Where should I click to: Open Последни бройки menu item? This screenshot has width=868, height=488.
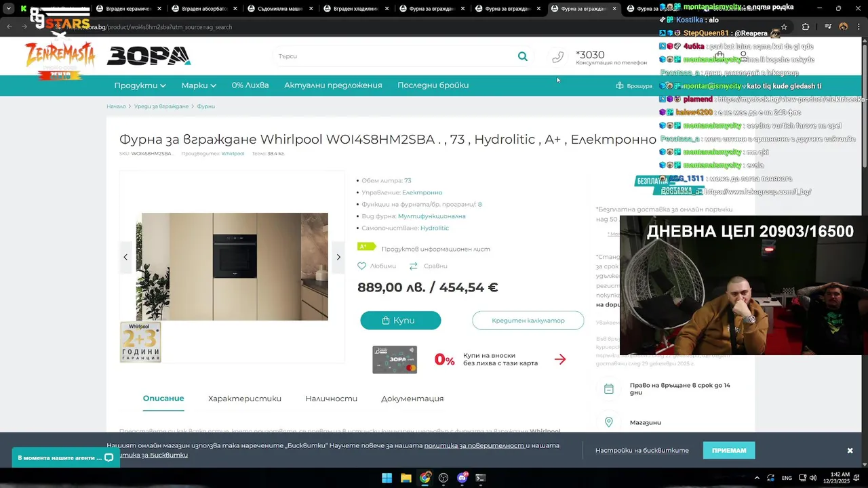(x=433, y=85)
